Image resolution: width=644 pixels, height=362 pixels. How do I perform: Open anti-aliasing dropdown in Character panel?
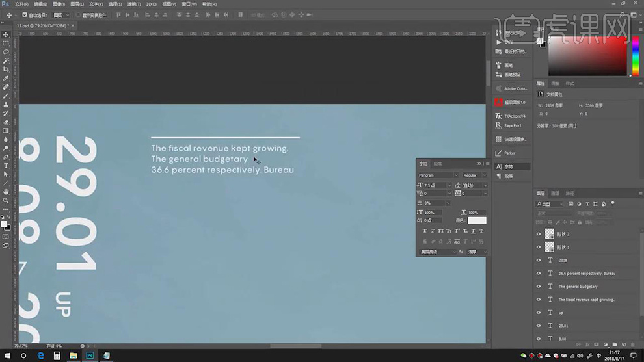(477, 252)
